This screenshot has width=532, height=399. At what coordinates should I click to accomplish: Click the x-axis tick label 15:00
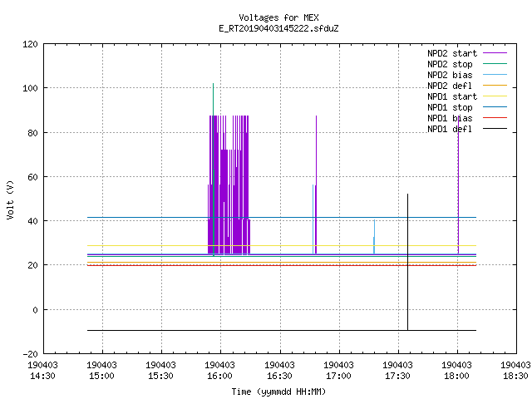click(x=101, y=376)
